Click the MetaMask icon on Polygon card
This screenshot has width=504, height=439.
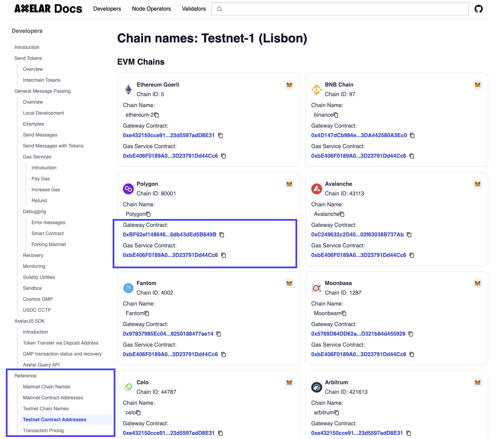pyautogui.click(x=289, y=184)
